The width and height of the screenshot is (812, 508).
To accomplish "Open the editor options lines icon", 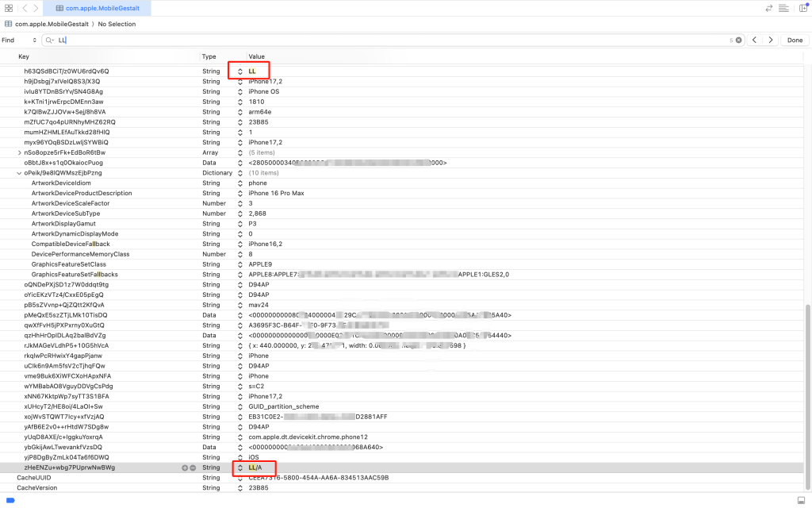I will (x=783, y=8).
